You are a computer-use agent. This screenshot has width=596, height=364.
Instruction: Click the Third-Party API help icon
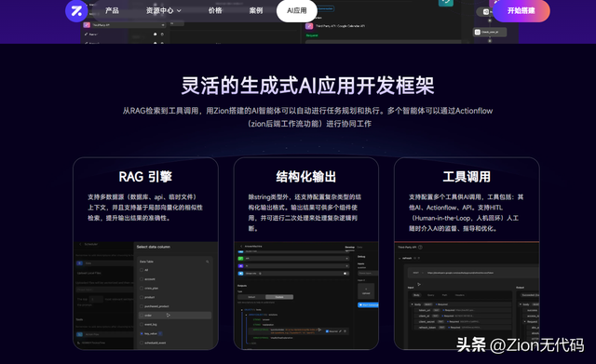(x=420, y=247)
